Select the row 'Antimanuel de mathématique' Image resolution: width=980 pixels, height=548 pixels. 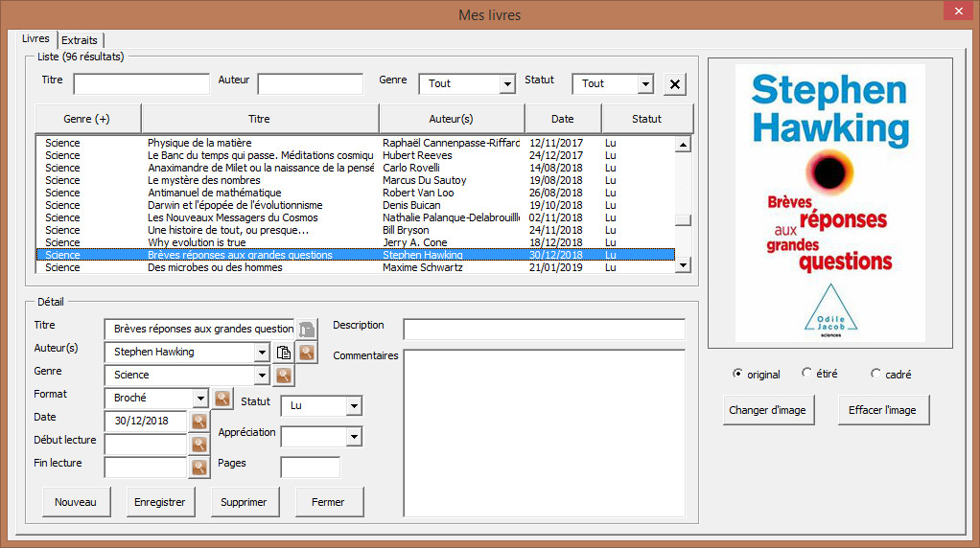tap(356, 193)
